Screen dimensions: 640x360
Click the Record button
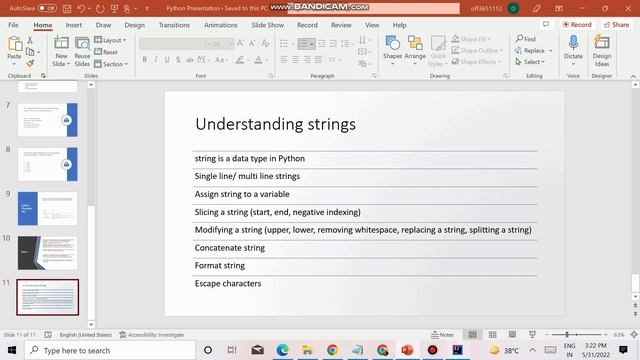[577, 24]
